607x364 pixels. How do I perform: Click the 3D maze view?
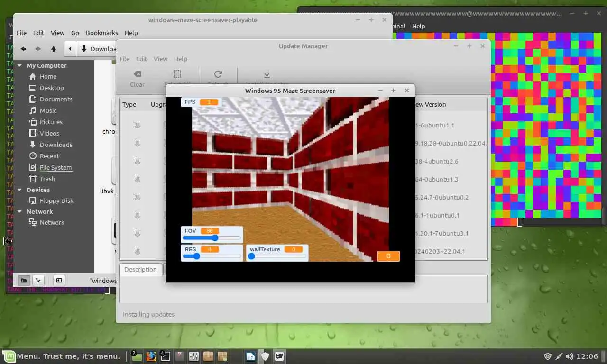click(290, 179)
